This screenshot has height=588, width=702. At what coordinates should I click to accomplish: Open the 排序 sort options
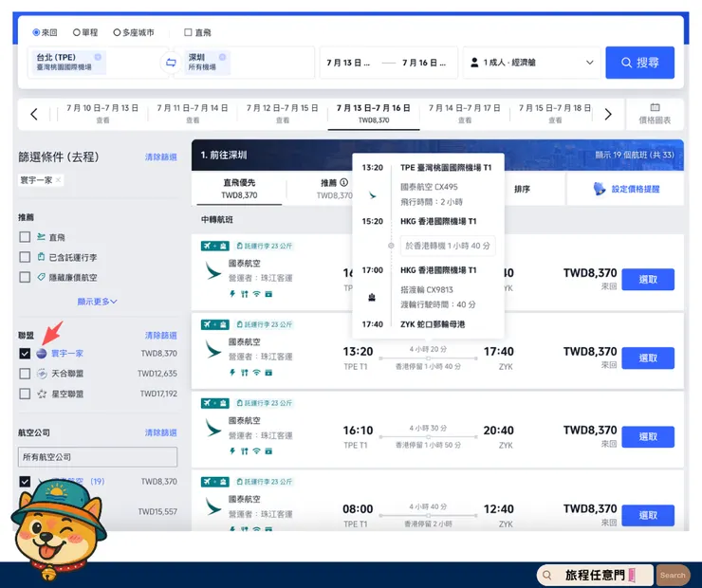(522, 189)
